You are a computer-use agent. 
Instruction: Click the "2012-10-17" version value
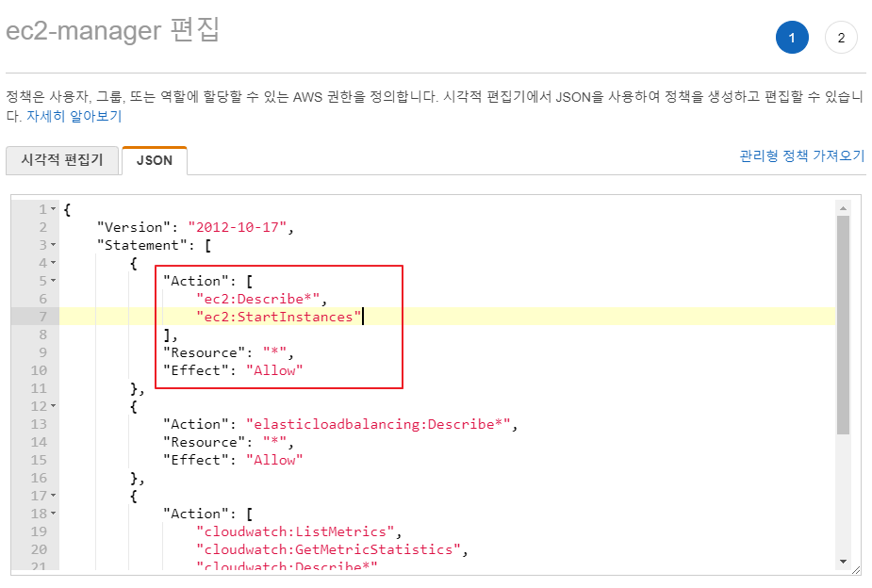click(237, 227)
